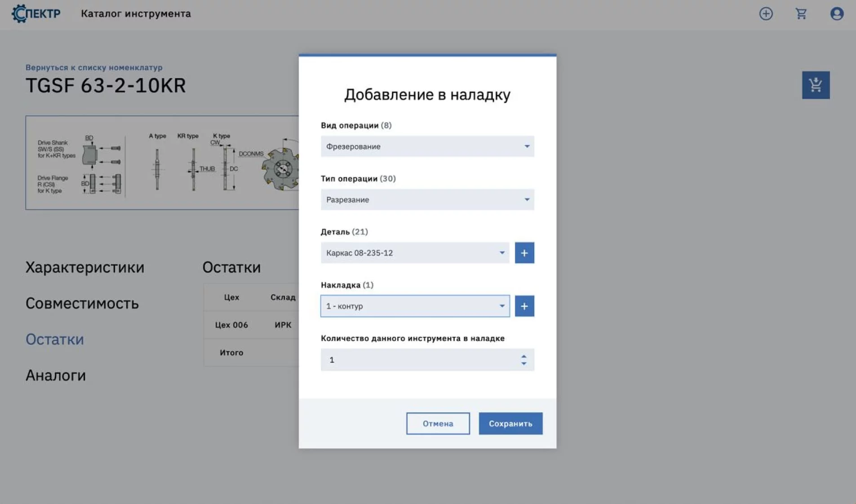Click the Спектр logo in the header
Image resolution: width=856 pixels, height=504 pixels.
pyautogui.click(x=36, y=13)
